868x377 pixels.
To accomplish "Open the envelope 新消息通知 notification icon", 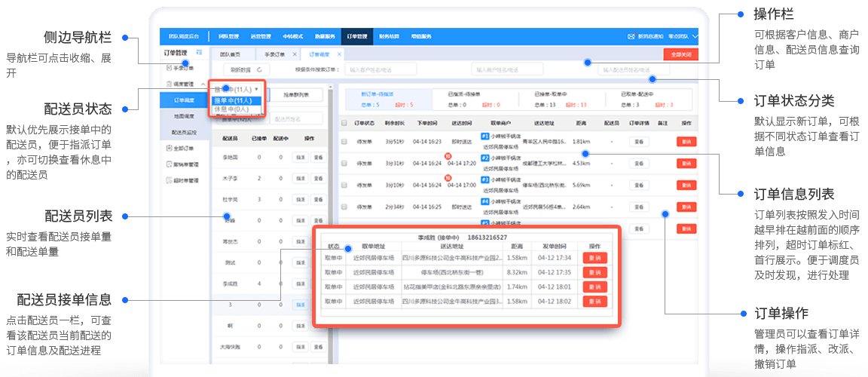I will (x=631, y=36).
